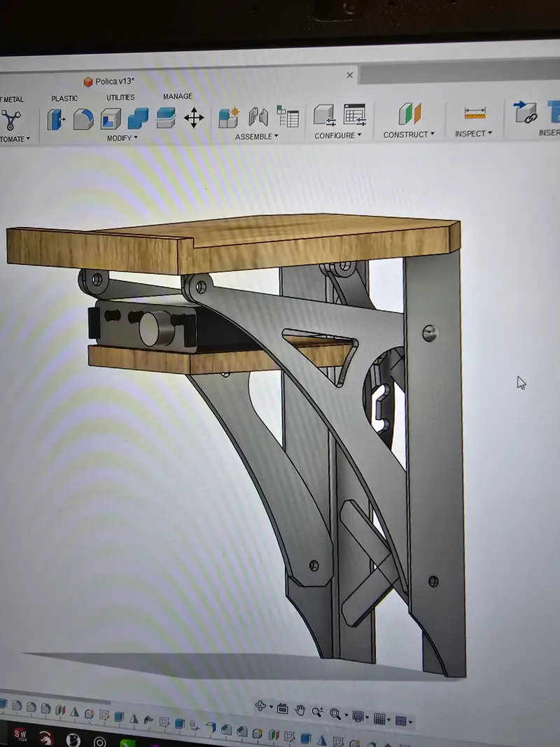Select the lower hole on right bracket
Image resolution: width=560 pixels, height=747 pixels.
[433, 581]
